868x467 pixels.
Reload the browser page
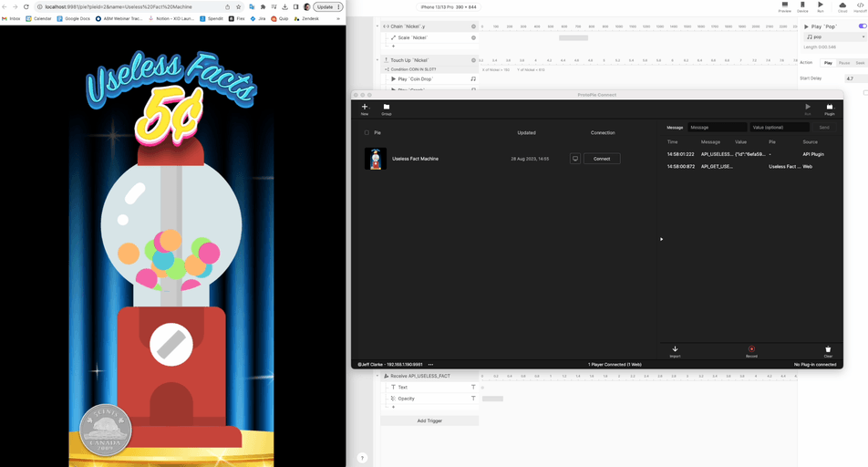click(x=26, y=6)
